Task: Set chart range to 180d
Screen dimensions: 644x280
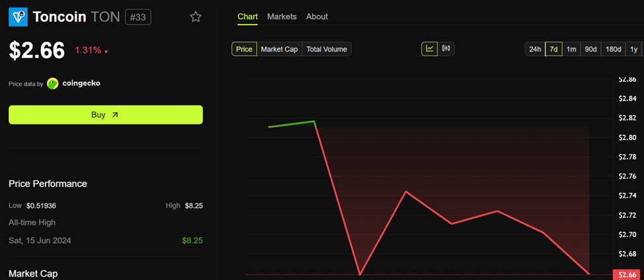Action: 613,49
